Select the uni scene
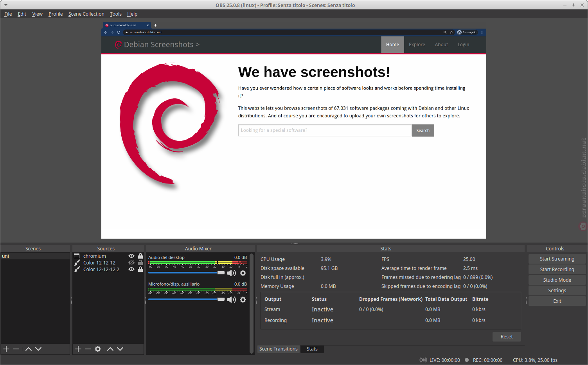 pos(35,256)
